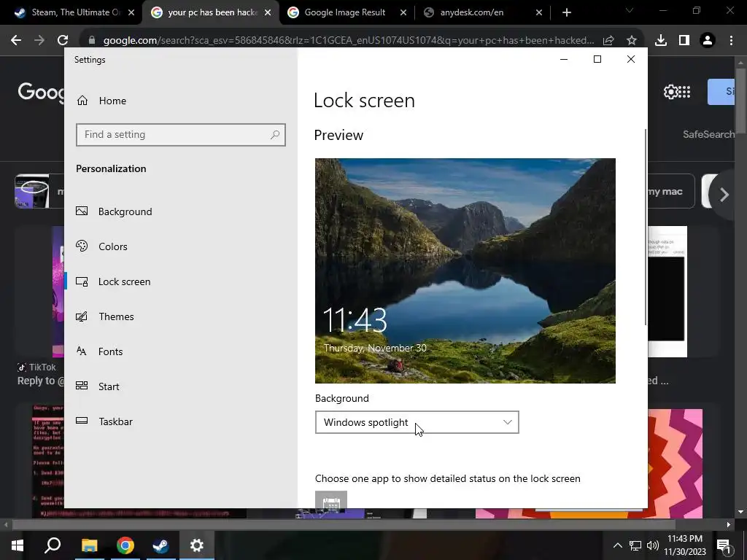Choose the detailed status calendar app tile
The height and width of the screenshot is (560, 747).
click(331, 499)
